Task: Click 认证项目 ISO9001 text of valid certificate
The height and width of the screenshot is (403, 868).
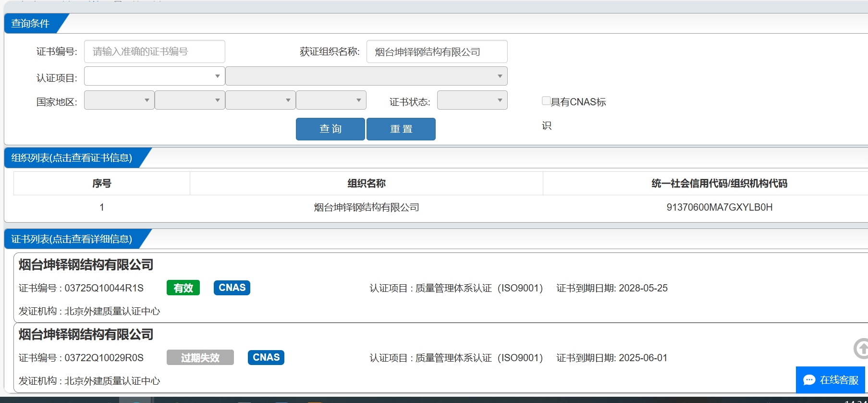Action: [456, 288]
